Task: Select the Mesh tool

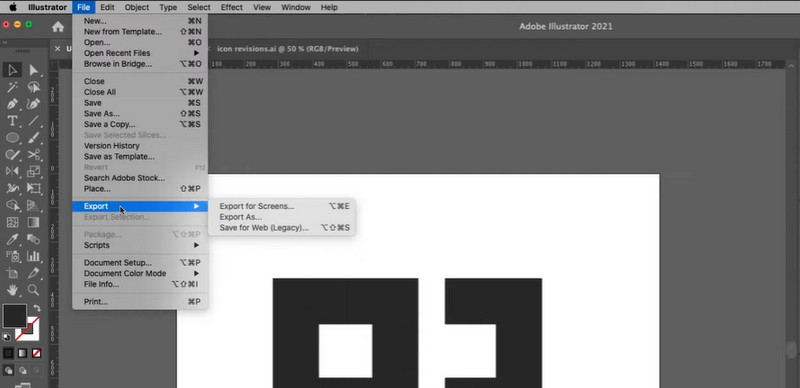Action: click(x=12, y=222)
